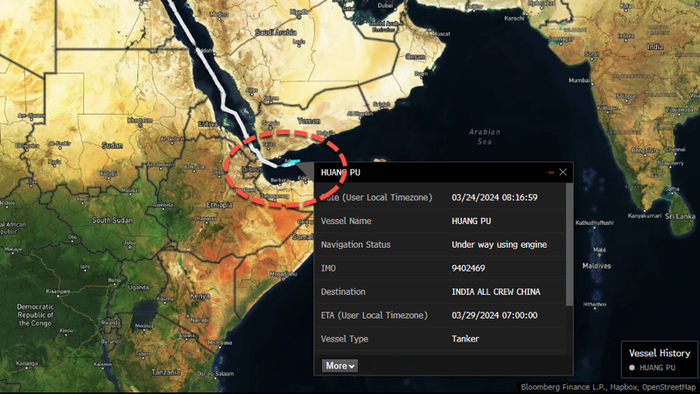Click the Democratic Republic of the Congo label
The image size is (700, 394).
[x=35, y=315]
